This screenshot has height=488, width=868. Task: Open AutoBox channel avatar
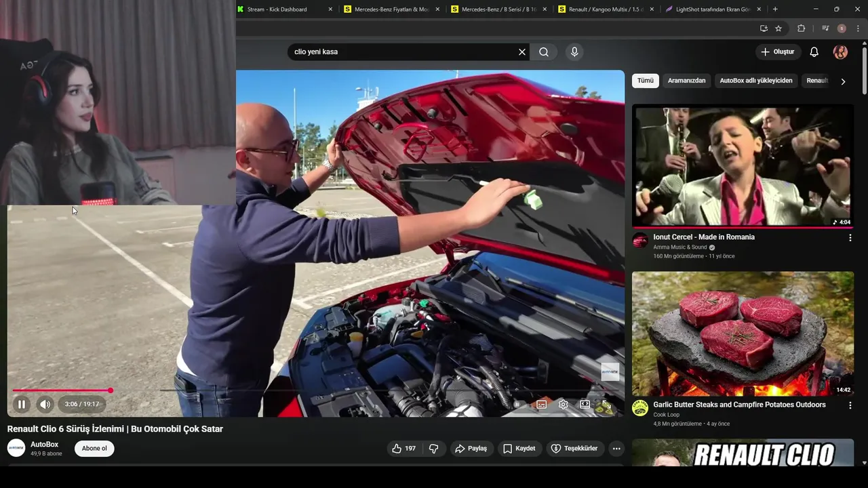(16, 448)
